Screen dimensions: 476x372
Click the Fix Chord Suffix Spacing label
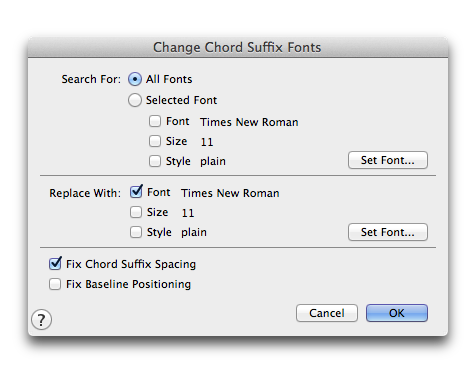[131, 264]
